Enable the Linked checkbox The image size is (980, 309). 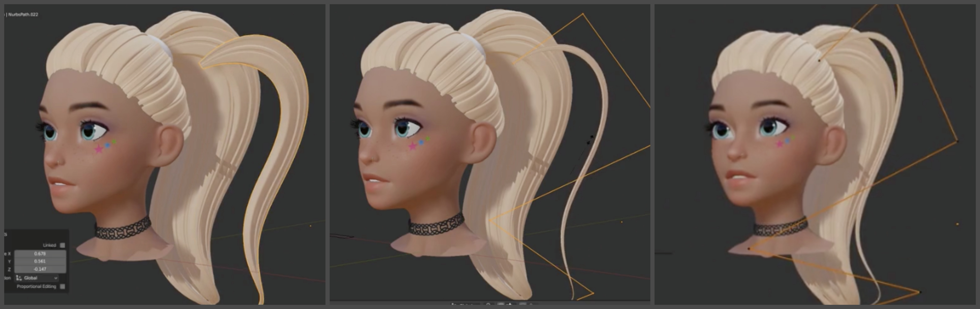pyautogui.click(x=62, y=245)
